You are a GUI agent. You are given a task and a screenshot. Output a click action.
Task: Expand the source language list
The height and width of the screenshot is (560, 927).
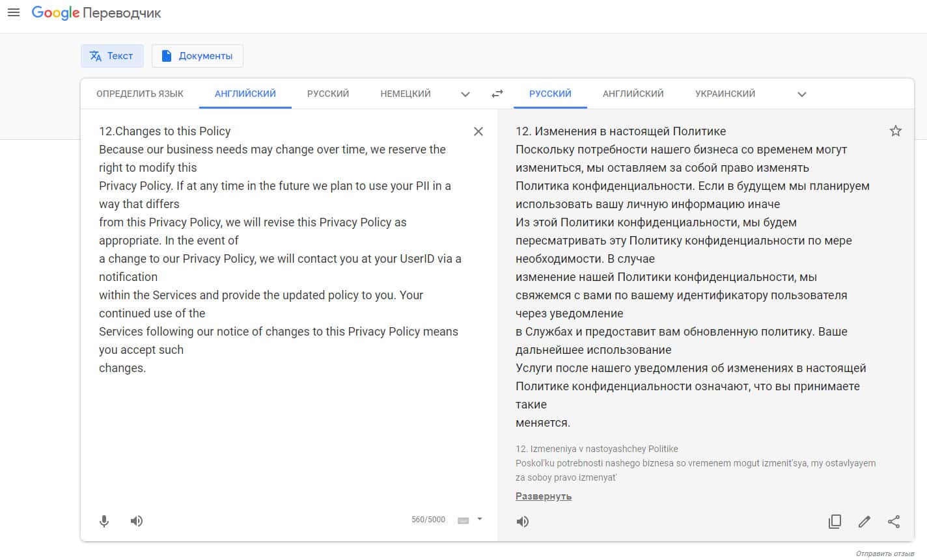point(465,94)
